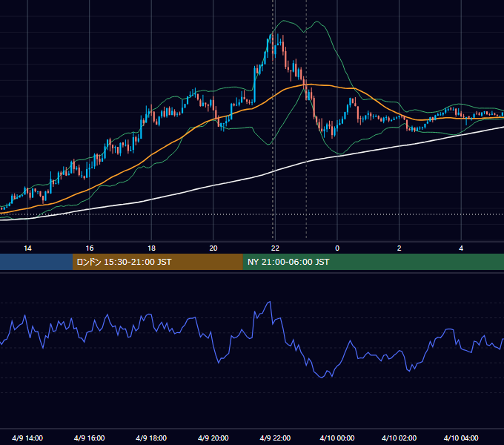The image size is (504, 445).
Task: Click the 18 hour label on chart axis
Action: [151, 248]
